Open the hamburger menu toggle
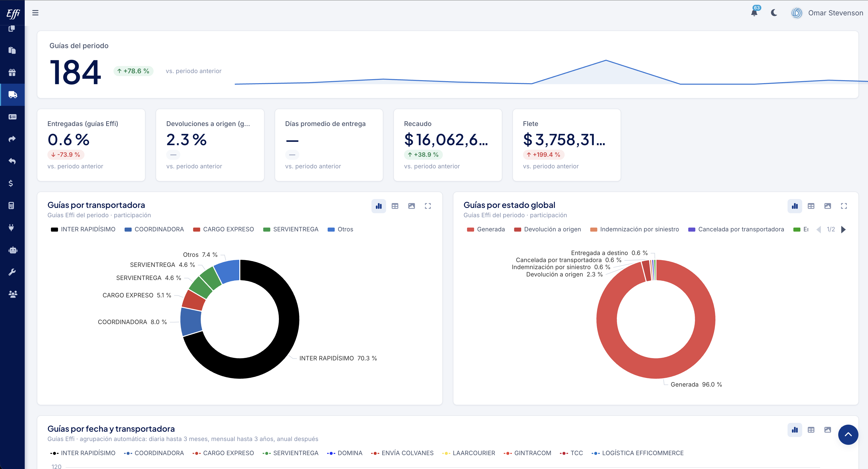Viewport: 868px width, 469px height. (35, 13)
